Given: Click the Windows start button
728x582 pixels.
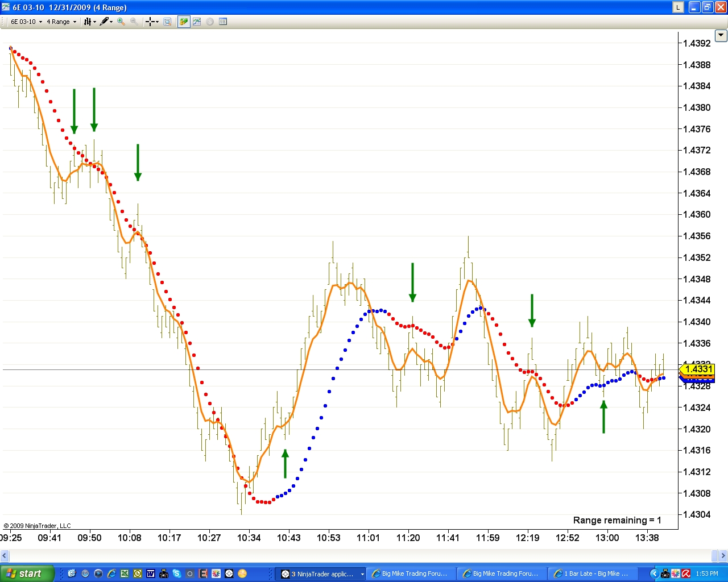Looking at the screenshot, I should point(26,573).
